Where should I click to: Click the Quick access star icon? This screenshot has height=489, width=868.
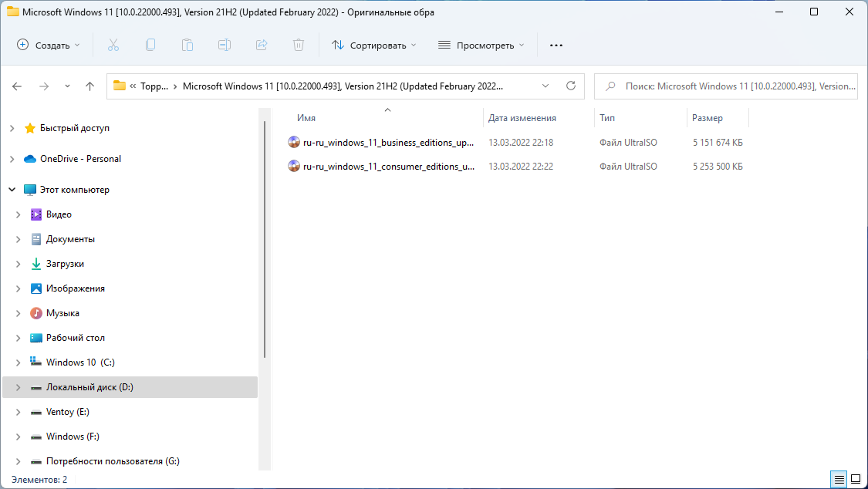(30, 128)
